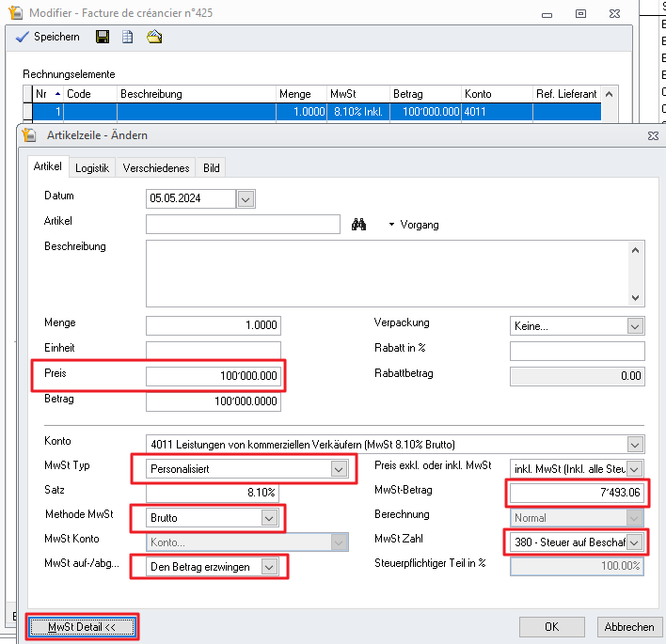666x644 pixels.
Task: Click the Menge column header
Action: 301,94
